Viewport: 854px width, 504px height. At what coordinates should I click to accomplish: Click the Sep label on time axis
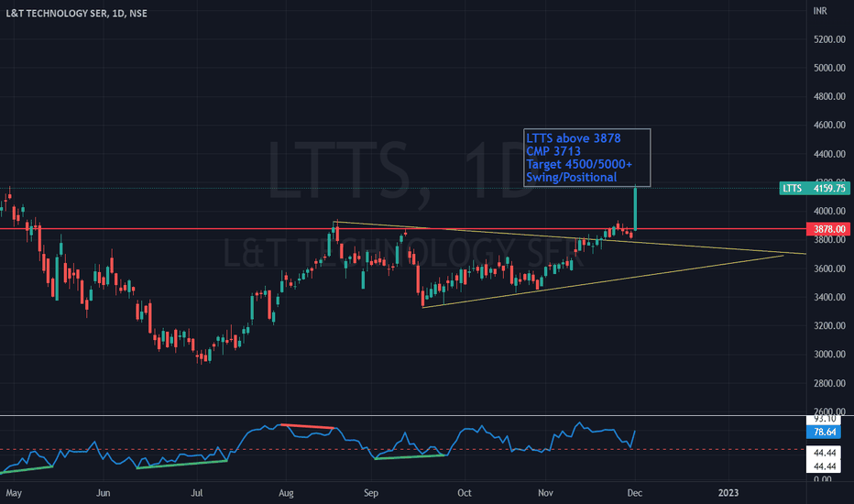(371, 493)
